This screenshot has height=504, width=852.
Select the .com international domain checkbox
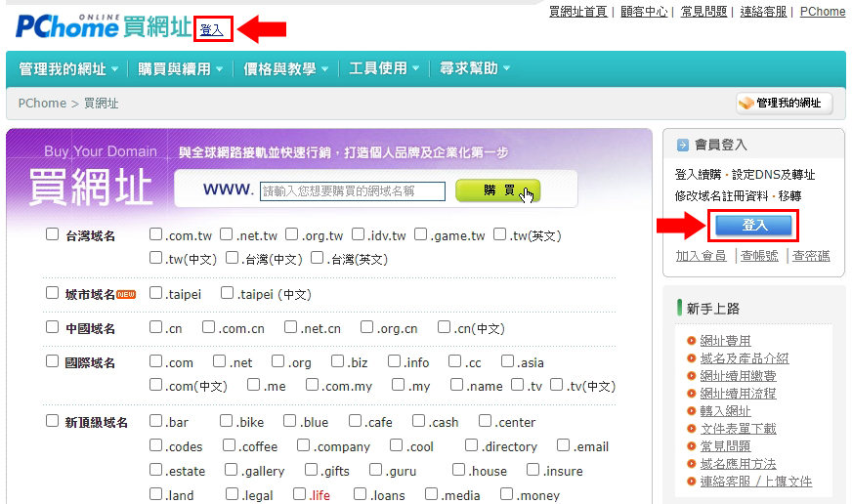pyautogui.click(x=156, y=361)
